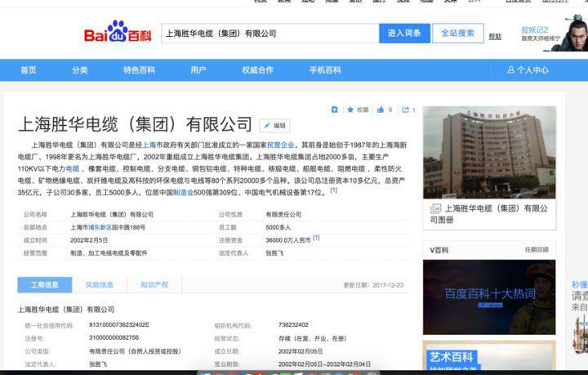
Task: Open the 艺术百科 banner
Action: 489,355
